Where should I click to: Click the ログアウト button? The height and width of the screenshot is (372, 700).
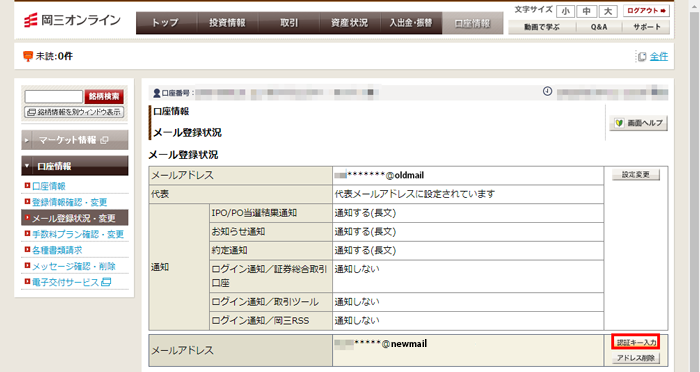coord(646,11)
